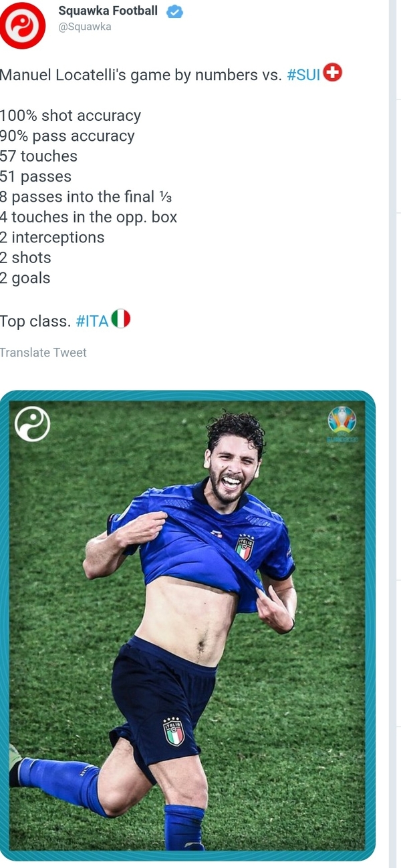
Task: Click the '2 goals' stat line
Action: pos(25,278)
